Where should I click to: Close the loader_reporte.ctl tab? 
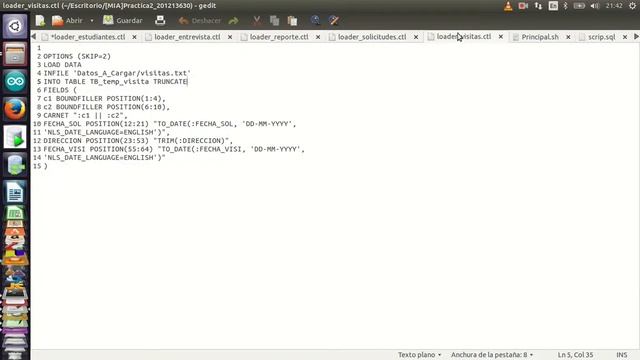[x=318, y=37]
